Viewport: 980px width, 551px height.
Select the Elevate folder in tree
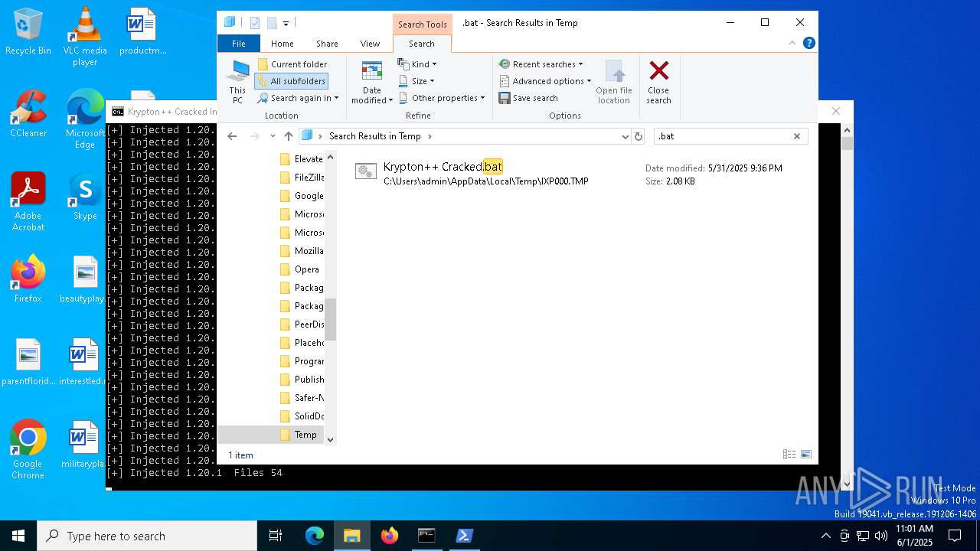(301, 159)
